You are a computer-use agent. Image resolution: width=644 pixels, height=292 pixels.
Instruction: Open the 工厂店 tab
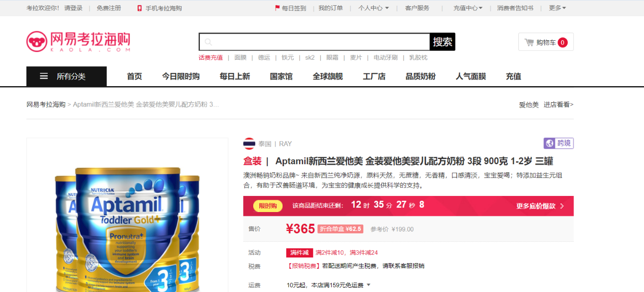click(374, 76)
